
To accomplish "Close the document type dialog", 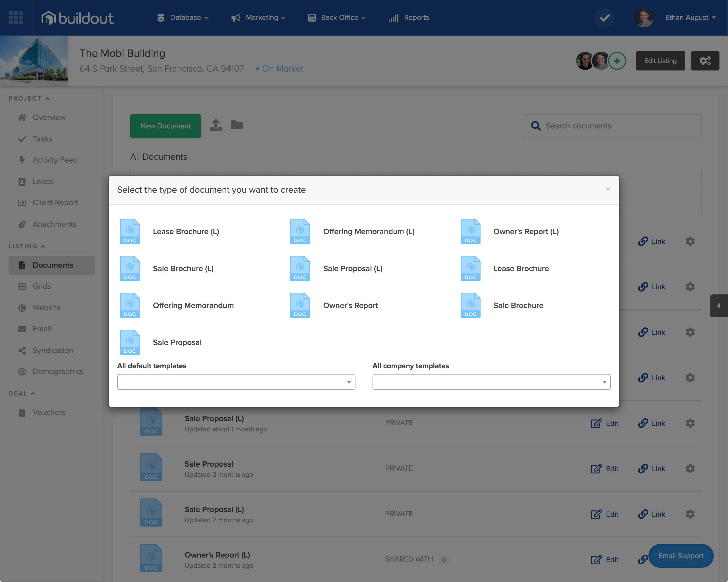I will tap(608, 189).
